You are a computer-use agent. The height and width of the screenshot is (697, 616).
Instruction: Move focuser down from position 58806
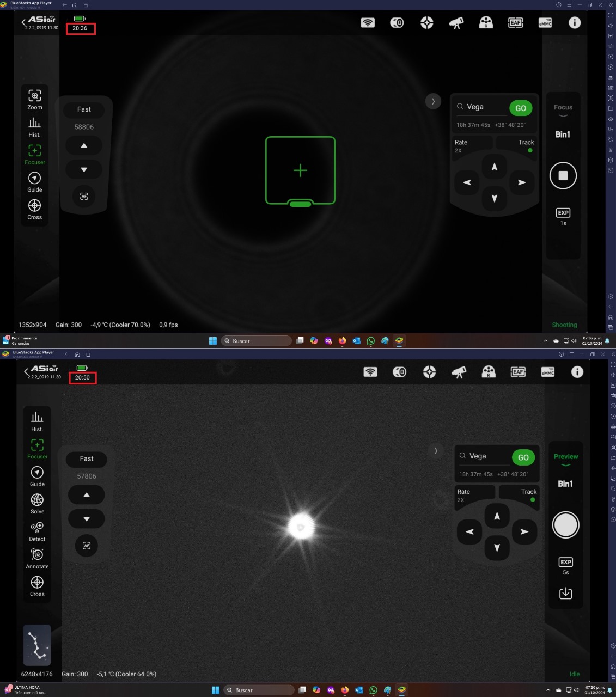(x=84, y=169)
